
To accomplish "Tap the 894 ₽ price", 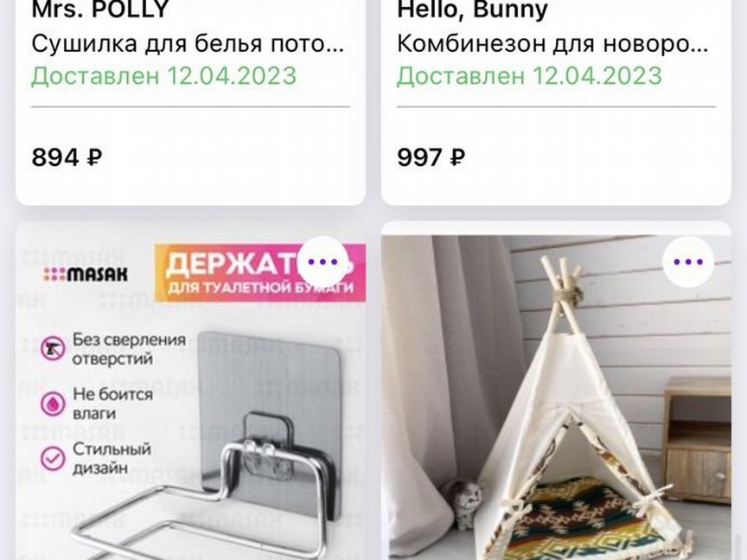I will [x=67, y=157].
